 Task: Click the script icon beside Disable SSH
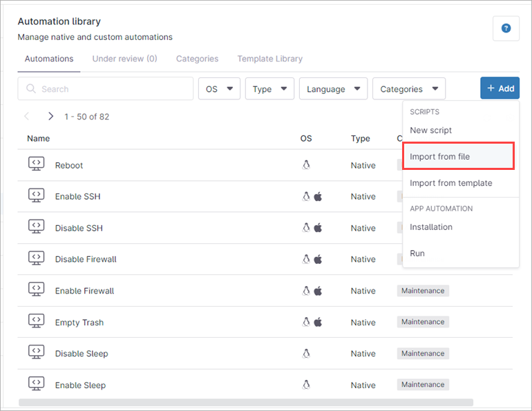(37, 227)
